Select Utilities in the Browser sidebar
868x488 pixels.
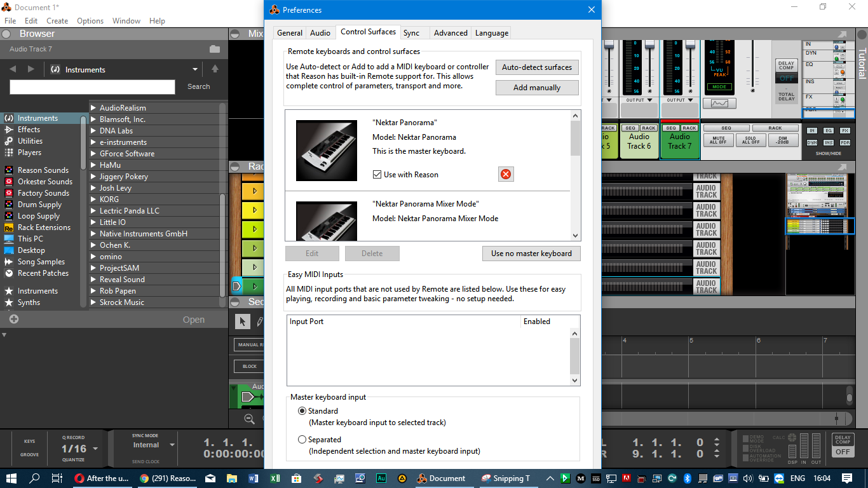tap(30, 141)
